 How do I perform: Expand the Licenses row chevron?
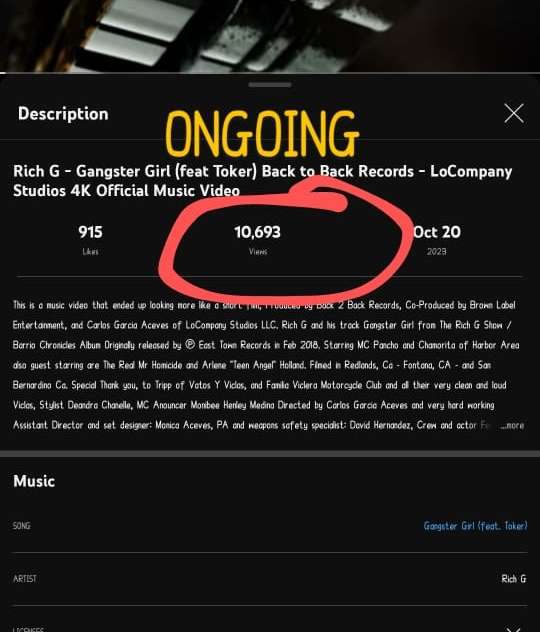point(514,628)
